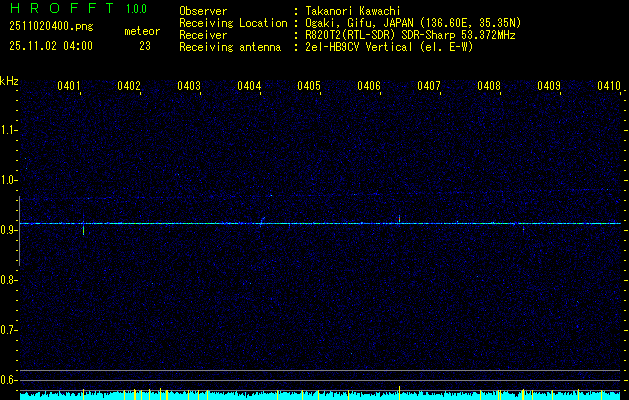Click the meteor count value 23

(145, 45)
